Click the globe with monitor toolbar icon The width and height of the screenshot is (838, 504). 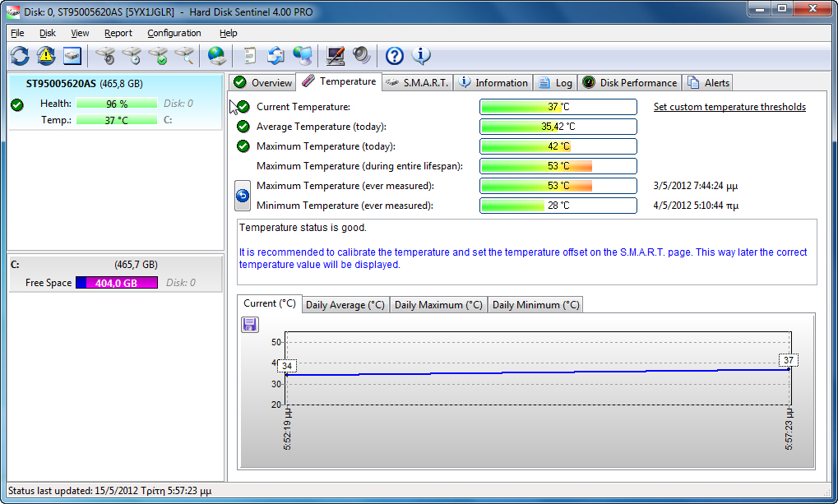pos(303,56)
